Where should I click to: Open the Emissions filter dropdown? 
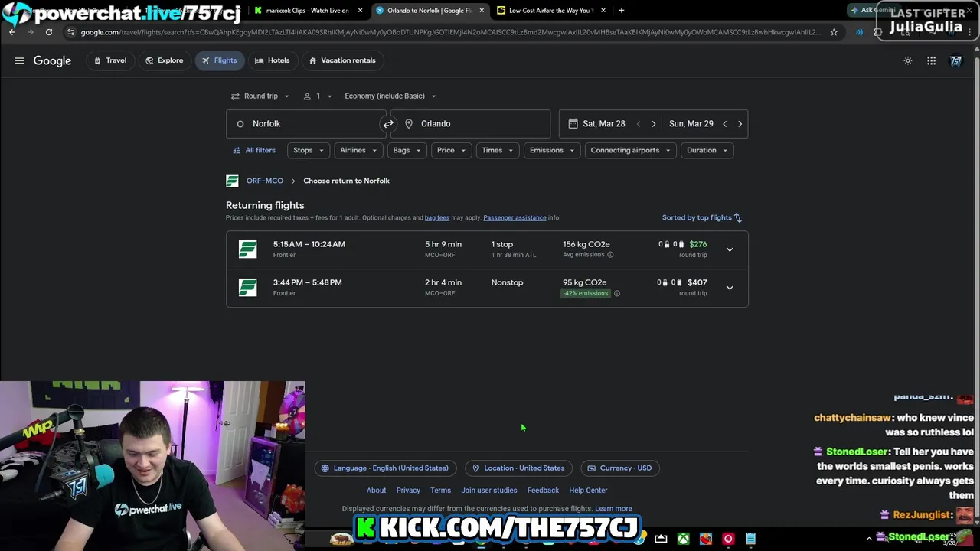tap(552, 150)
